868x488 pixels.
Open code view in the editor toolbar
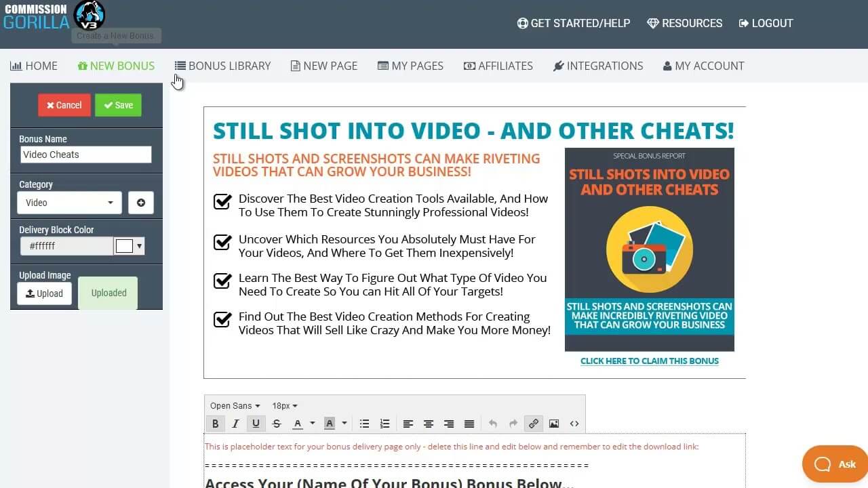click(574, 424)
